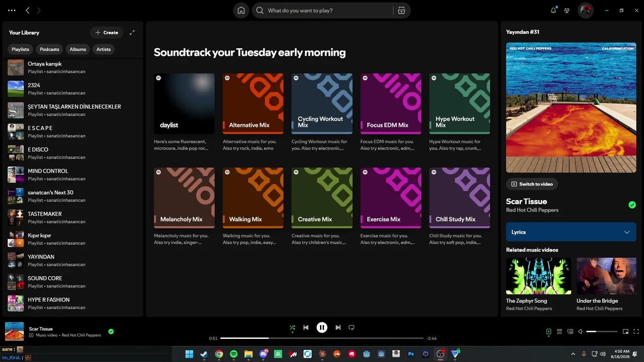
Task: Open the Windows Start menu
Action: [x=189, y=354]
